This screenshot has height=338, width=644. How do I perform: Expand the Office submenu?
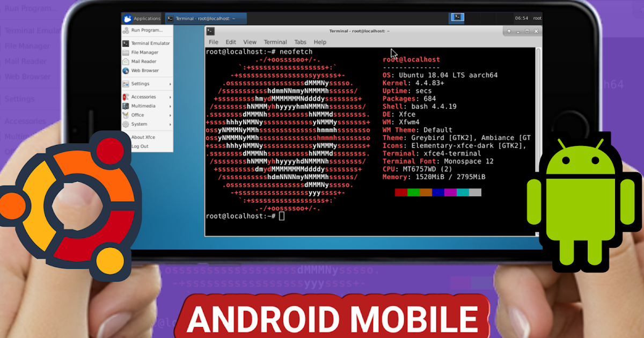(147, 115)
